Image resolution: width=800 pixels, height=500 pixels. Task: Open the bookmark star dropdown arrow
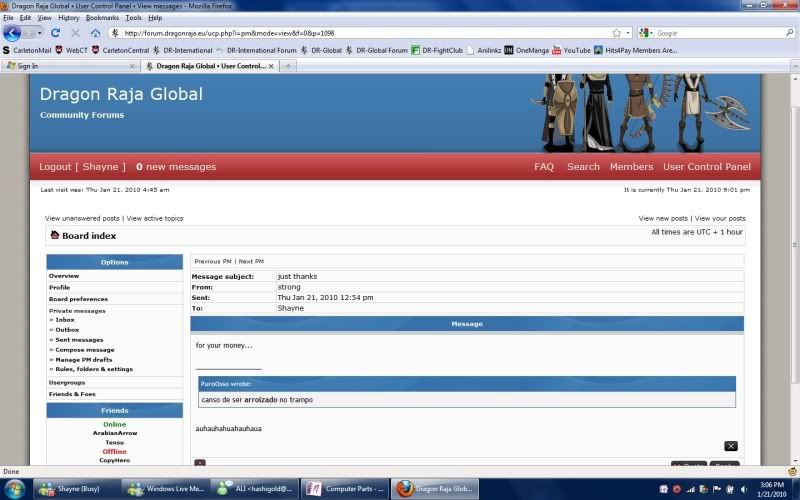point(628,33)
